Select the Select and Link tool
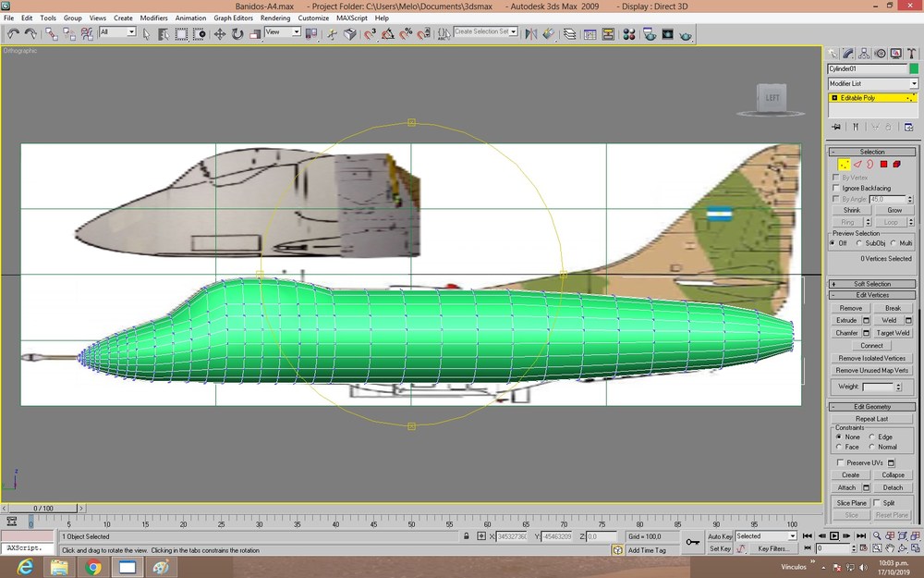Image resolution: width=924 pixels, height=578 pixels. [52, 33]
